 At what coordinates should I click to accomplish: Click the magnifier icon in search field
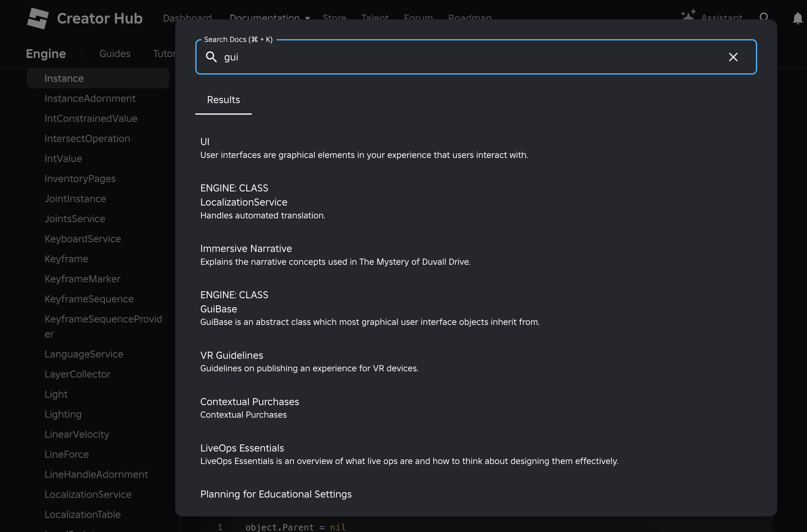click(x=211, y=57)
